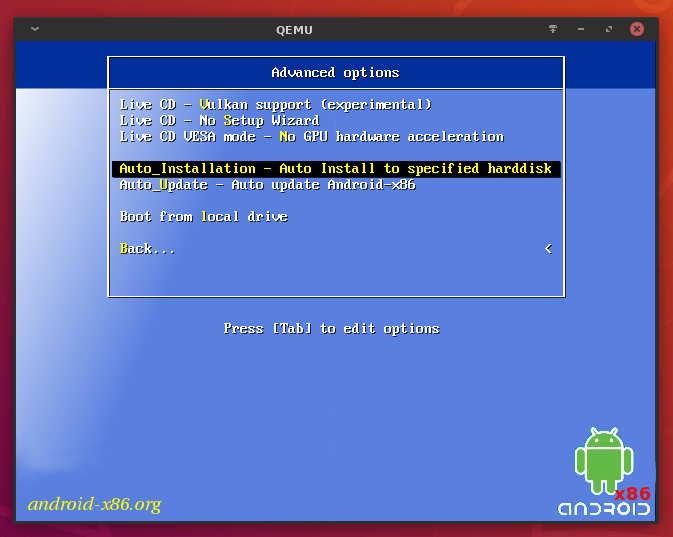Viewport: 673px width, 537px height.
Task: Click the ANDROID wordmark below the robot
Action: 603,509
